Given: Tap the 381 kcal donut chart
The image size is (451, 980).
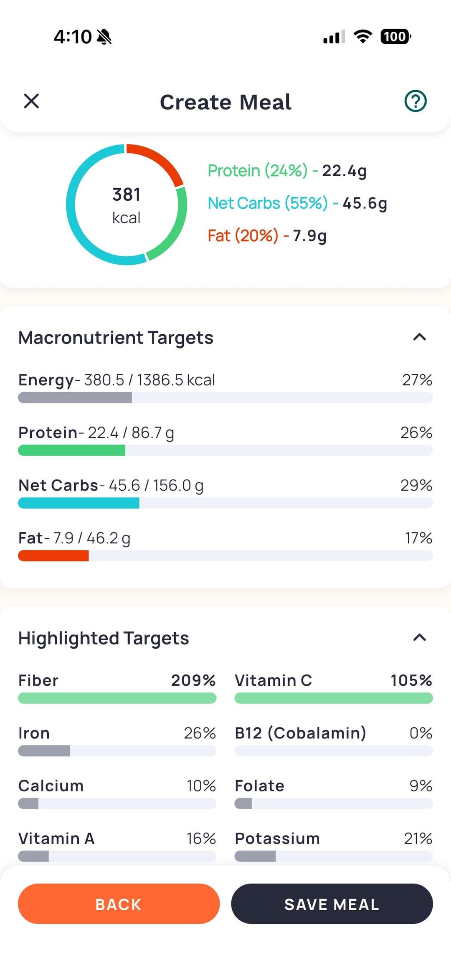Looking at the screenshot, I should [126, 205].
